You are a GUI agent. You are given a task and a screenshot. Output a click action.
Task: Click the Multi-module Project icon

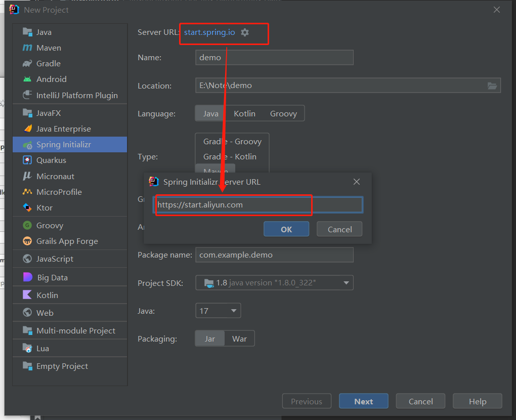[27, 330]
